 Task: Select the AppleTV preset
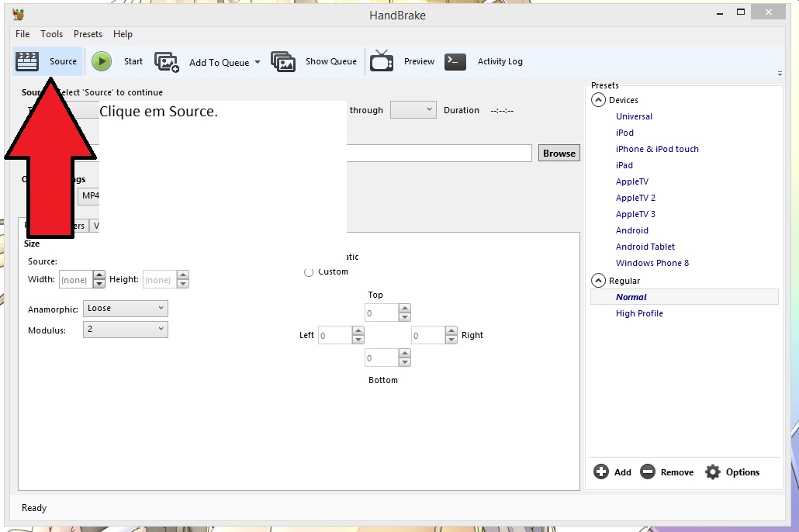coord(632,181)
